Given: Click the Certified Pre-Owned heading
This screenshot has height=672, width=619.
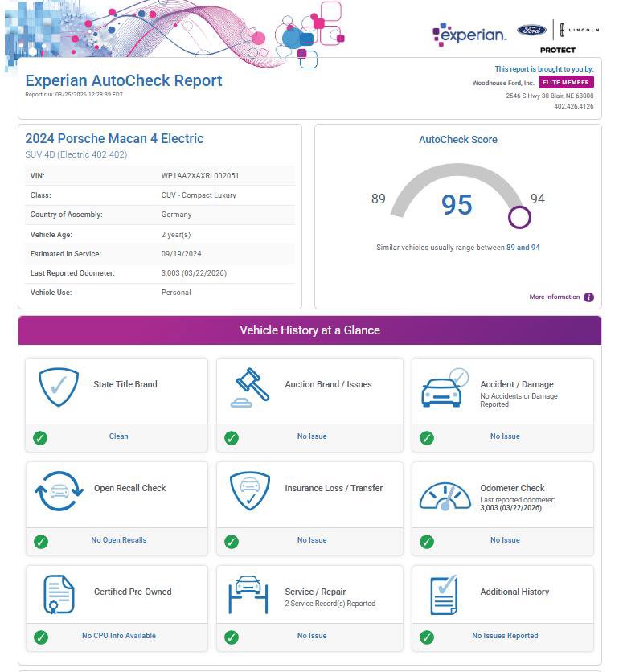Looking at the screenshot, I should (x=133, y=592).
